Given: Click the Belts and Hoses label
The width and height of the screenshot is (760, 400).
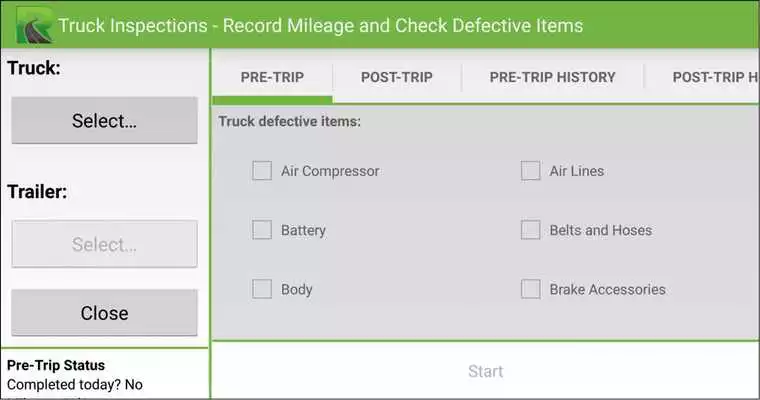Looking at the screenshot, I should tap(601, 230).
